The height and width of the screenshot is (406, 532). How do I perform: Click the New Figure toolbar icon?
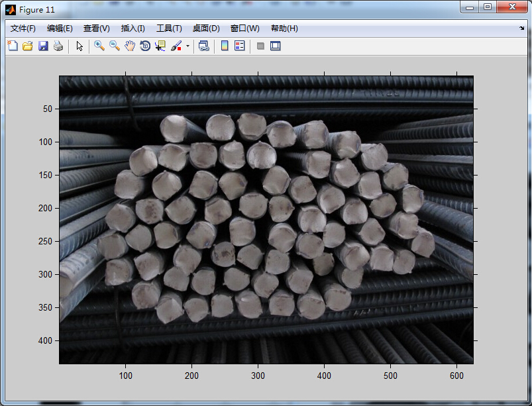tap(13, 46)
